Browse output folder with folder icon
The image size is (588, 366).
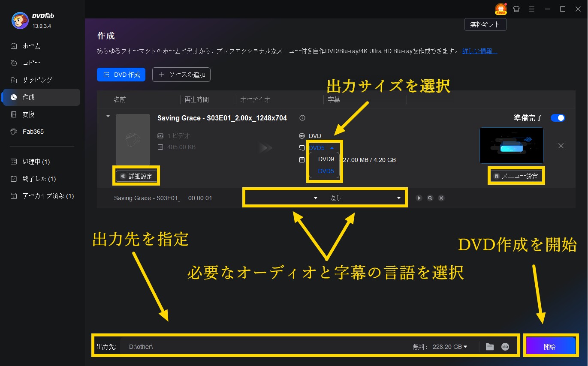[x=490, y=347]
